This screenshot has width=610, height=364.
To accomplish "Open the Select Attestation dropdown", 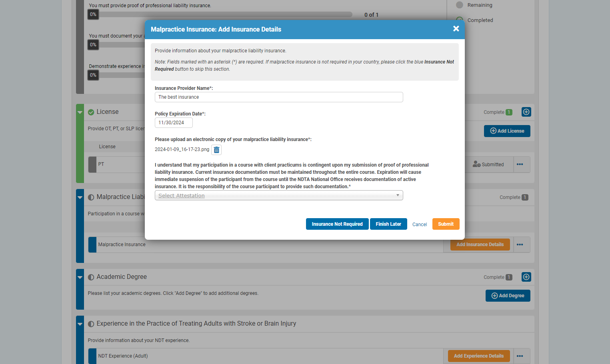I will [279, 195].
